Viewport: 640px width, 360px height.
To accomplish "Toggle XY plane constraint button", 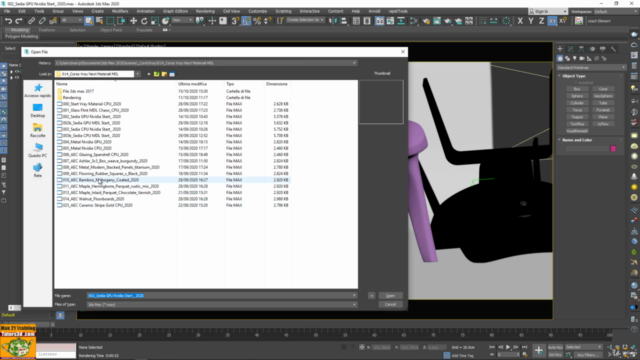I will 552,21.
